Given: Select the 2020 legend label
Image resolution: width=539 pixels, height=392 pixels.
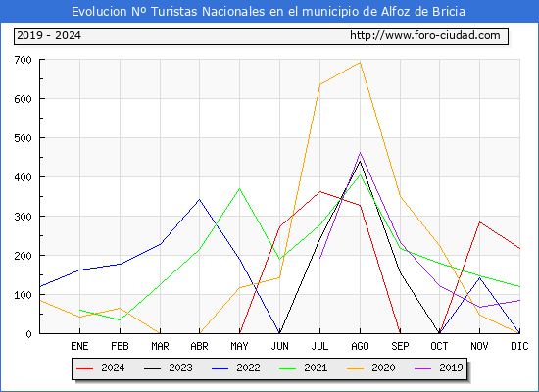Looking at the screenshot, I should pyautogui.click(x=383, y=367).
